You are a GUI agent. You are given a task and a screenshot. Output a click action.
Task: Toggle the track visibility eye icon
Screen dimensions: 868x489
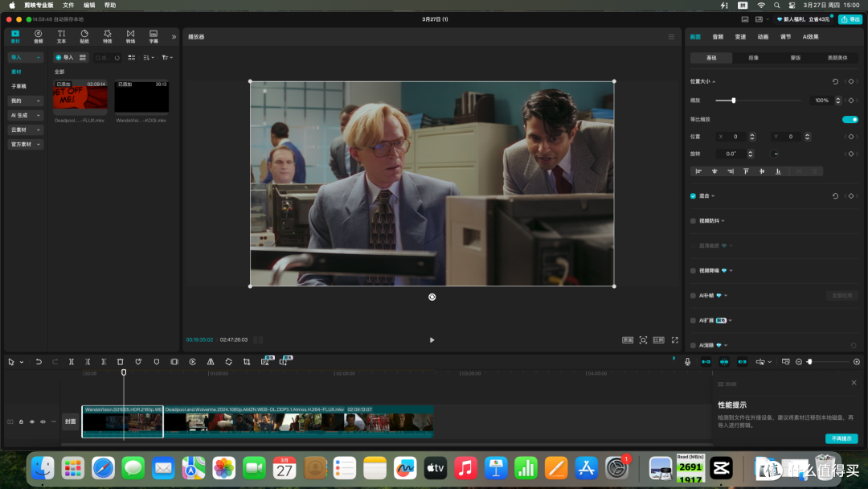pos(32,421)
